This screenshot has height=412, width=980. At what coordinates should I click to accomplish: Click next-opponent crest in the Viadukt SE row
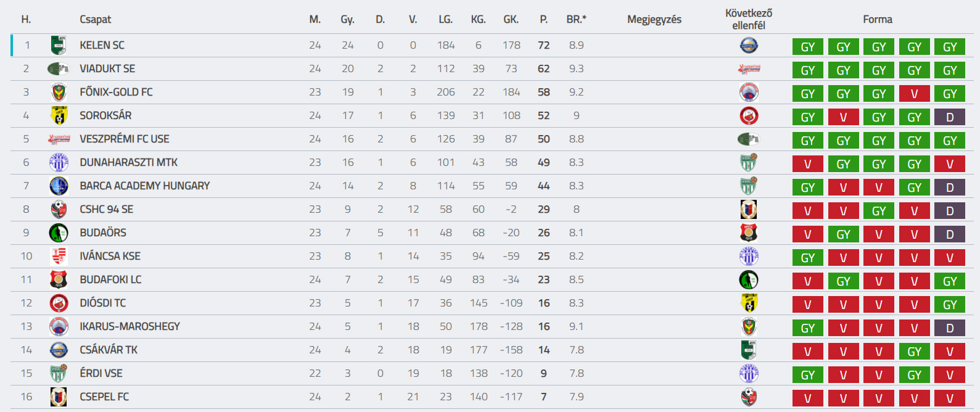pos(749,68)
